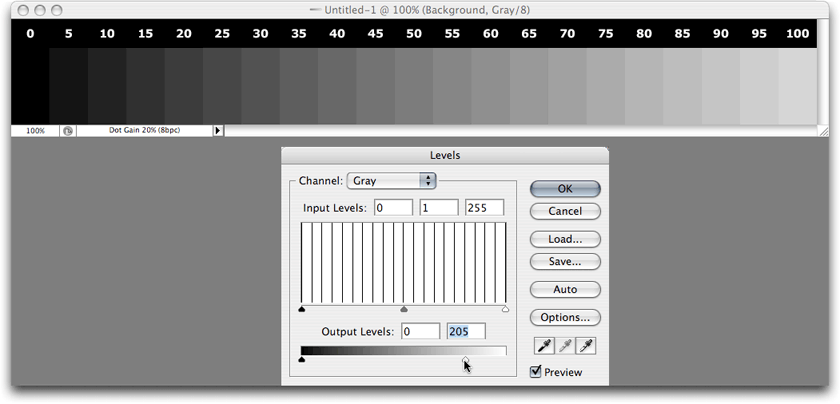Open the Options... dialog button

pyautogui.click(x=565, y=317)
